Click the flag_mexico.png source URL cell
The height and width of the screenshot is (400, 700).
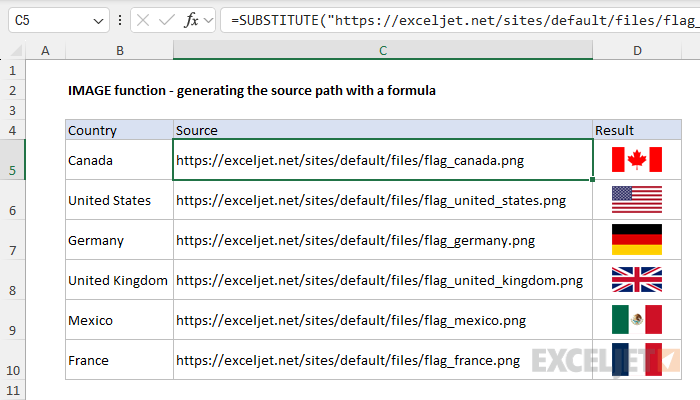click(383, 320)
